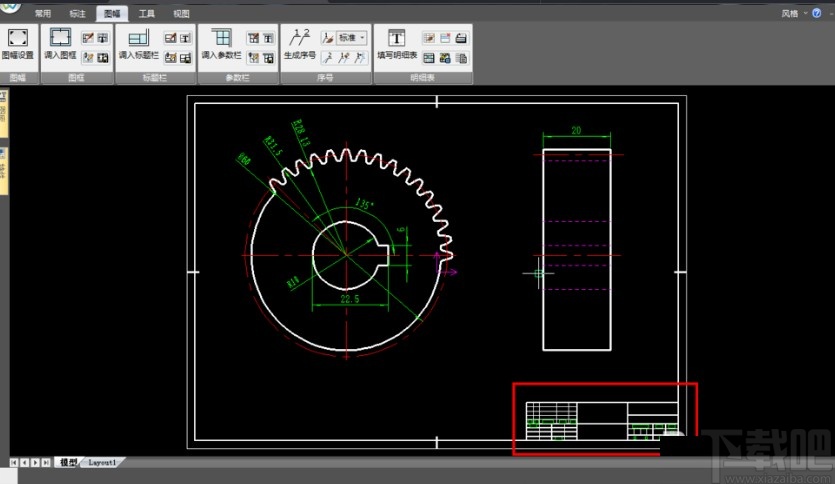Click the first-tab navigation arrow at bottom left
This screenshot has height=484, width=835.
14,463
